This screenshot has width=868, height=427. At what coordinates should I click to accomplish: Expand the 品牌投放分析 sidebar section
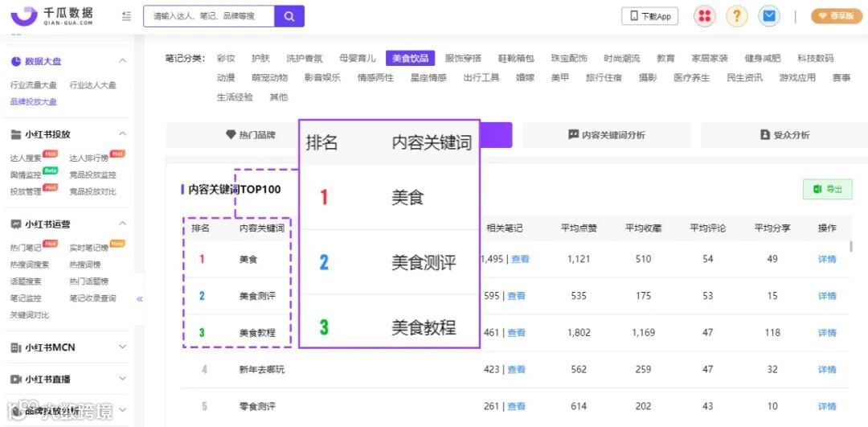pos(123,410)
